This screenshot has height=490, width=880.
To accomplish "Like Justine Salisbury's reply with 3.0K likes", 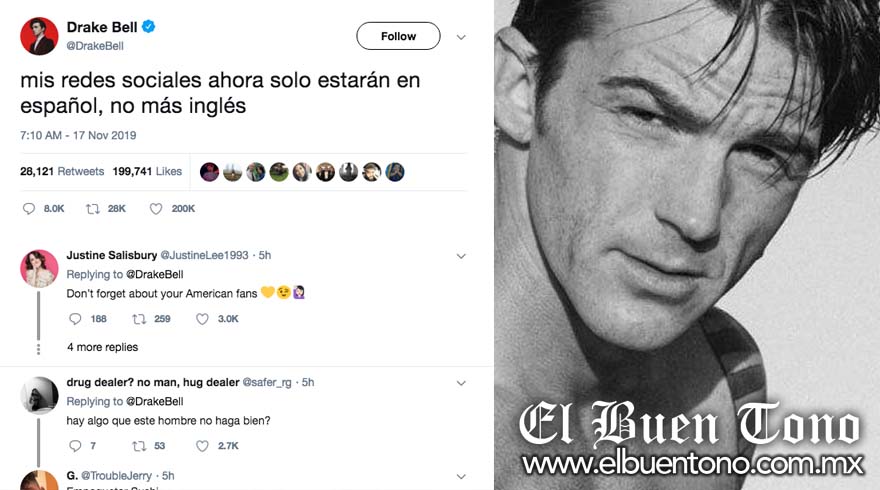I will 202,319.
